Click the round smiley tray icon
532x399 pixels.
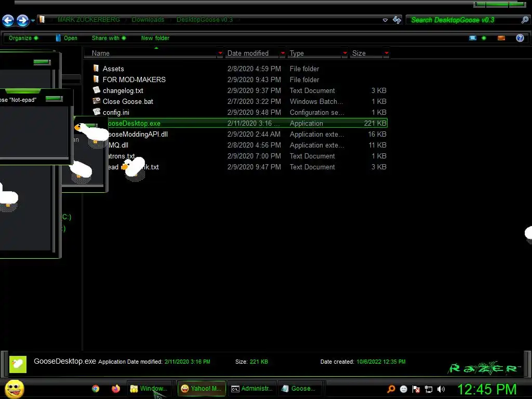tap(403, 389)
